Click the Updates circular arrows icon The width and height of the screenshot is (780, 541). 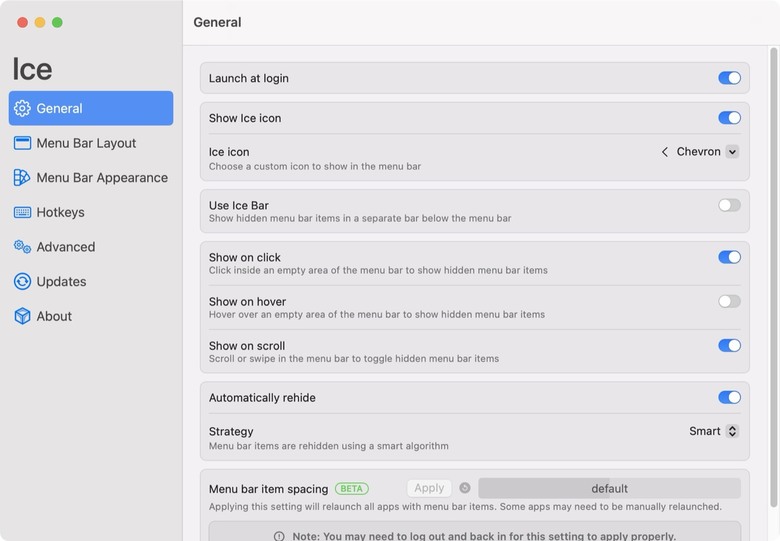pos(22,281)
